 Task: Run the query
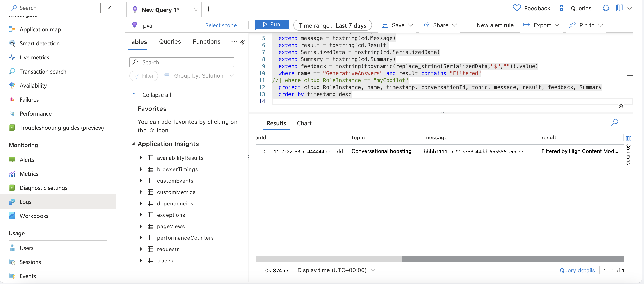pyautogui.click(x=272, y=25)
